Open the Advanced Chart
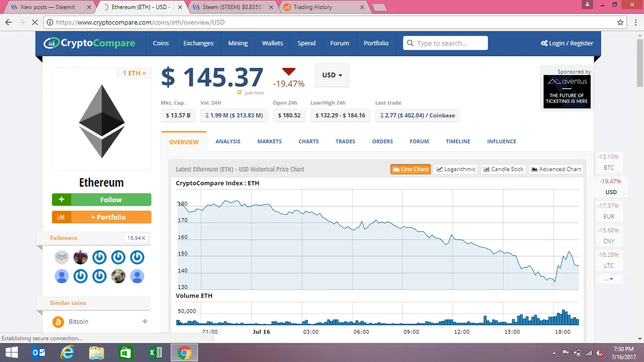The image size is (644, 362). (x=556, y=169)
